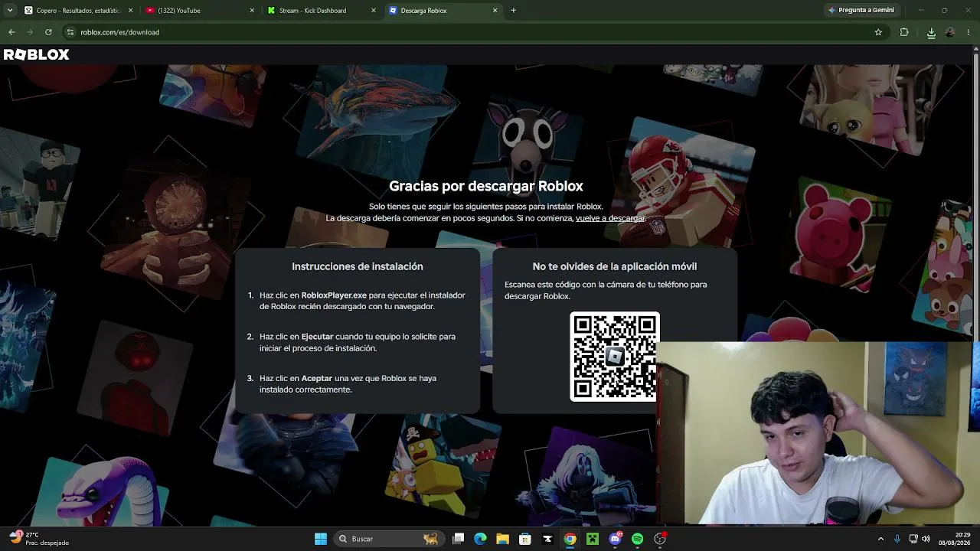The height and width of the screenshot is (551, 980).
Task: Click the Roblox mobile app QR code
Action: pos(614,356)
